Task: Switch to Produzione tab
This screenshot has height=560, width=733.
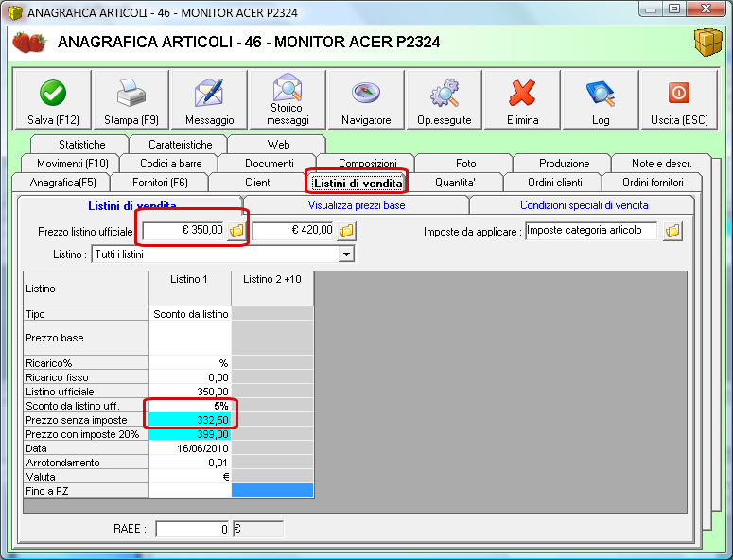Action: click(x=565, y=164)
